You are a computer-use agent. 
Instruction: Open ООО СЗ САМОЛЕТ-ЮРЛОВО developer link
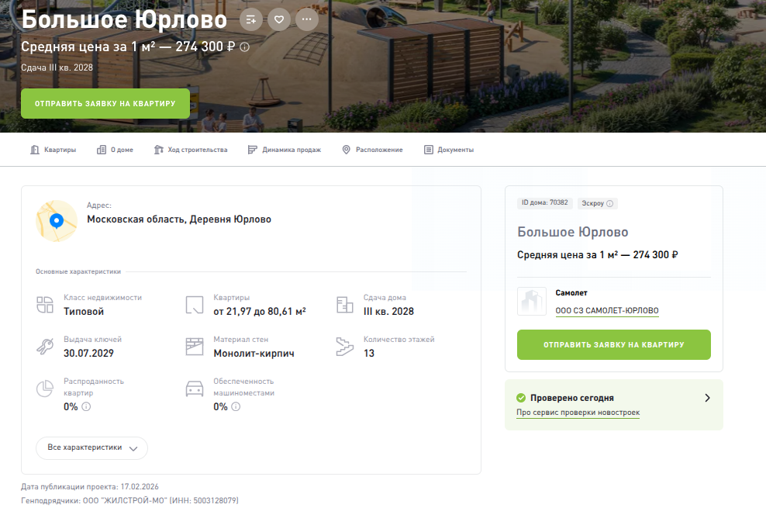(607, 310)
